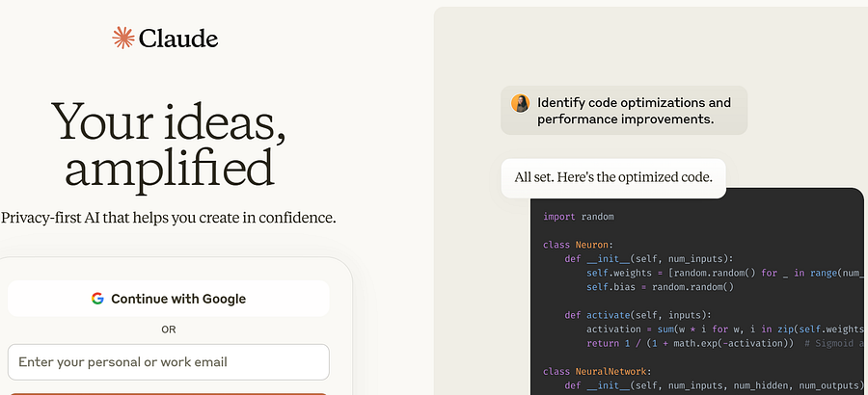Click the Claude wordmark text
The height and width of the screenshot is (395, 868).
[x=178, y=39]
